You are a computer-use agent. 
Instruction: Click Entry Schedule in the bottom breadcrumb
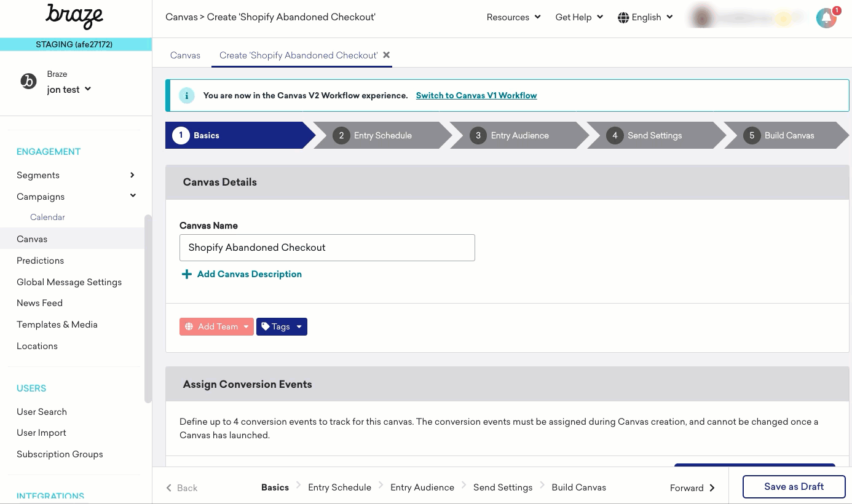339,487
